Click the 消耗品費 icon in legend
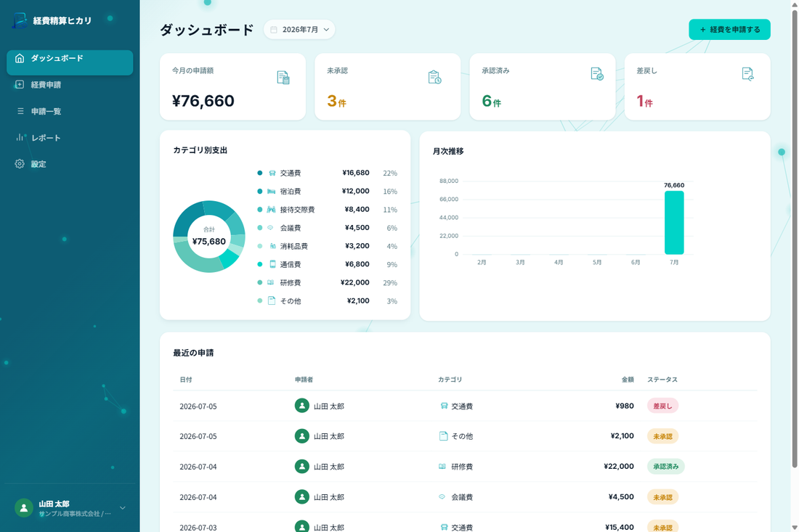 [x=272, y=246]
